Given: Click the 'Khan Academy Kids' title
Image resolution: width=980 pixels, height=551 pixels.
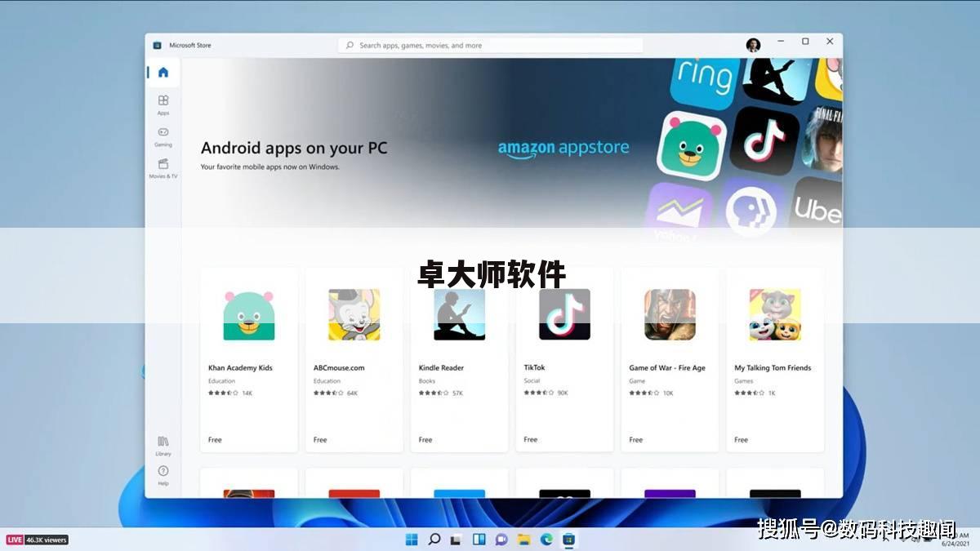Looking at the screenshot, I should pos(240,368).
